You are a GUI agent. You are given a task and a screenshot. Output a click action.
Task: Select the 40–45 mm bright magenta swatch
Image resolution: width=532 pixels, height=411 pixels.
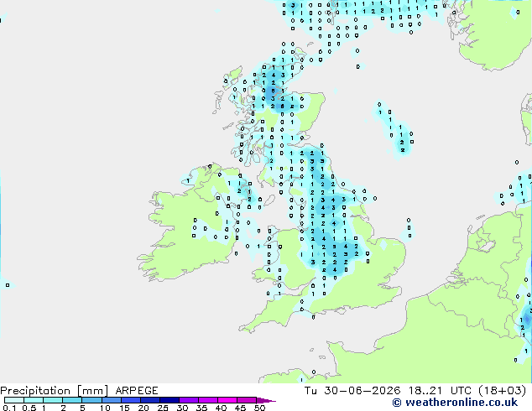click(x=227, y=400)
